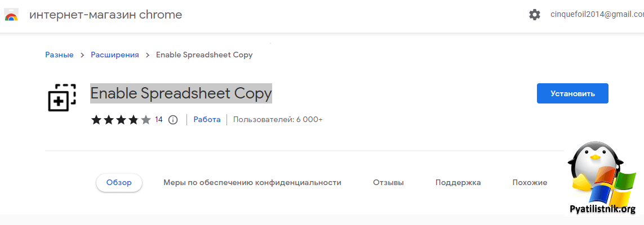The height and width of the screenshot is (225, 644).
Task: Switch to the Поддержка tab
Action: 458,182
